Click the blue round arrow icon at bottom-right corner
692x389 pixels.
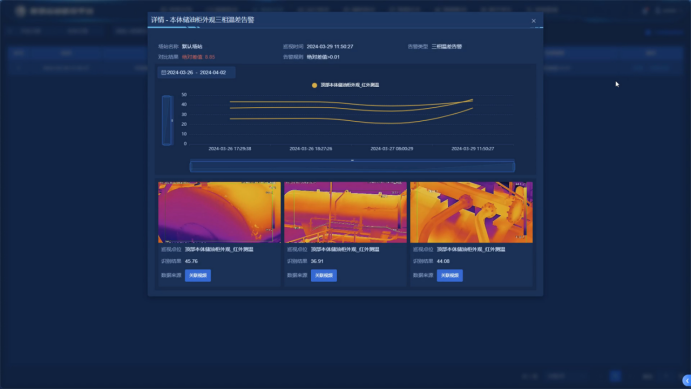coord(687,381)
